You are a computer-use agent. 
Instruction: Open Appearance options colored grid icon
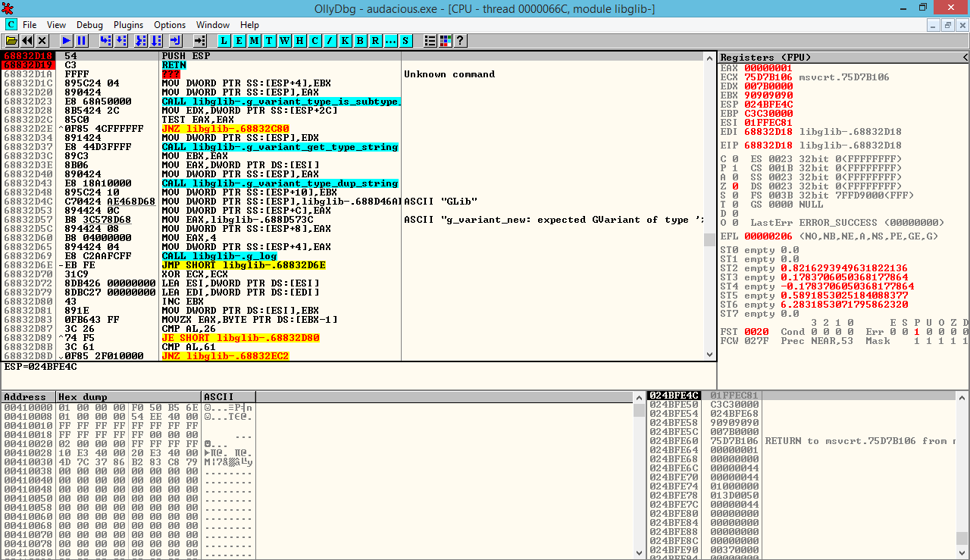click(446, 40)
